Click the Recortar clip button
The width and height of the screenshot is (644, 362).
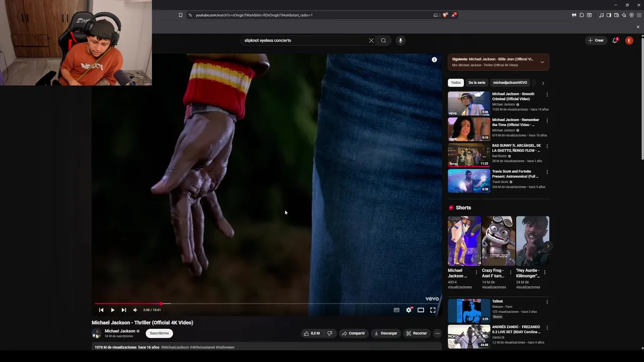click(x=417, y=333)
